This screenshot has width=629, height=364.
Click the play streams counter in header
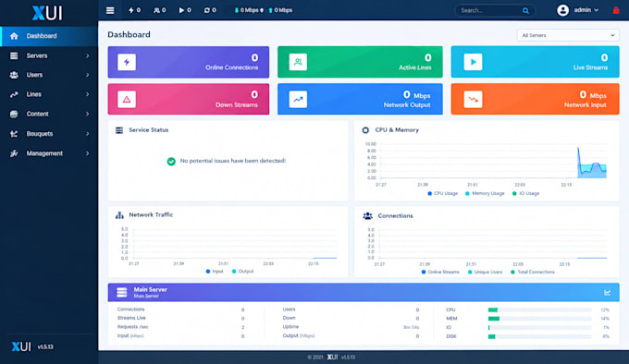point(185,10)
